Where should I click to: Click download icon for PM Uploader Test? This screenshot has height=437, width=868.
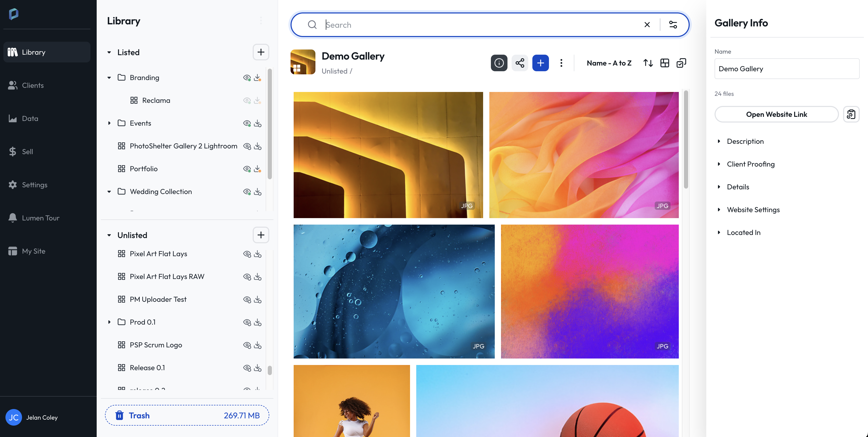coord(257,299)
